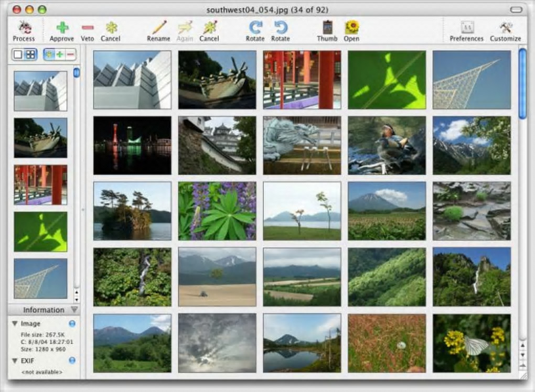
Task: Select the purple lupine flower thumbnail
Action: tap(217, 211)
